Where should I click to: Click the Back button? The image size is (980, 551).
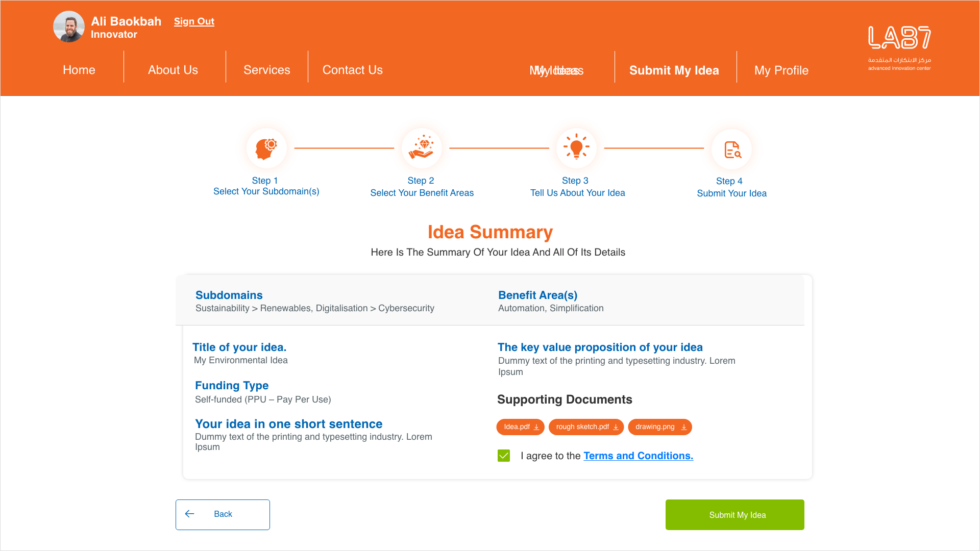223,514
